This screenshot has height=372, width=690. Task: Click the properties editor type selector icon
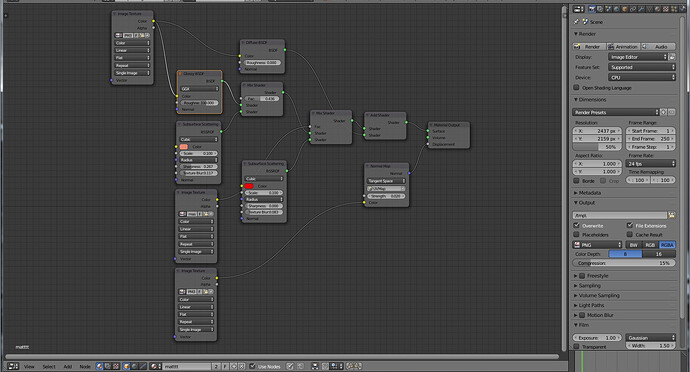(578, 10)
